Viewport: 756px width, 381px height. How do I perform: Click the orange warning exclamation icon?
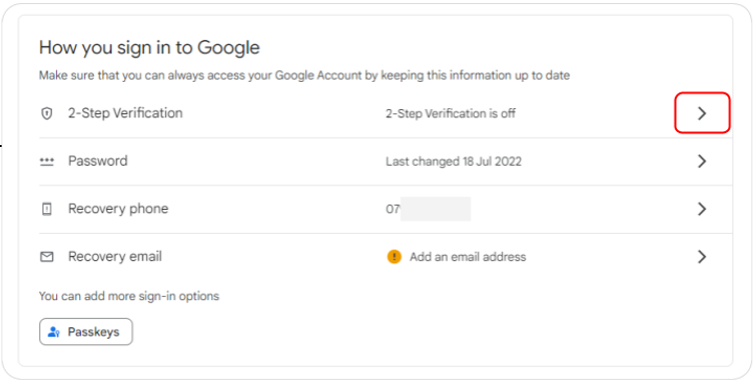(394, 257)
